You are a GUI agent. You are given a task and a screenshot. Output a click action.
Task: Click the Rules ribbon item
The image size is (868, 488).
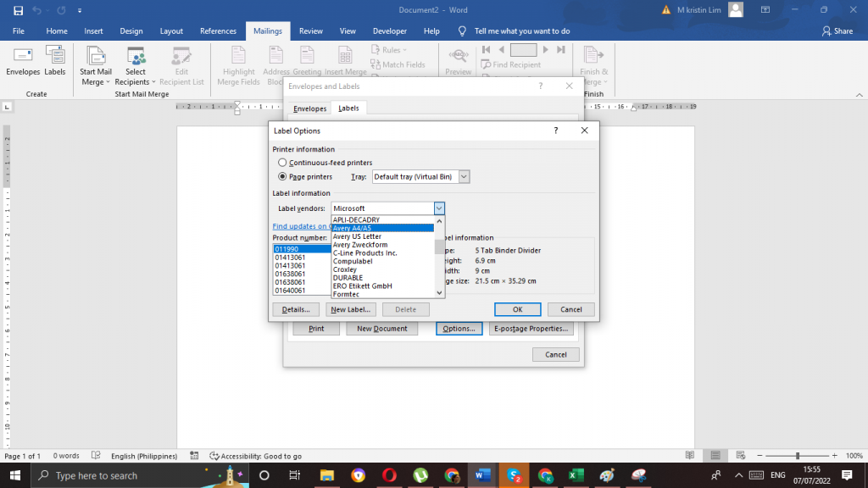click(388, 50)
